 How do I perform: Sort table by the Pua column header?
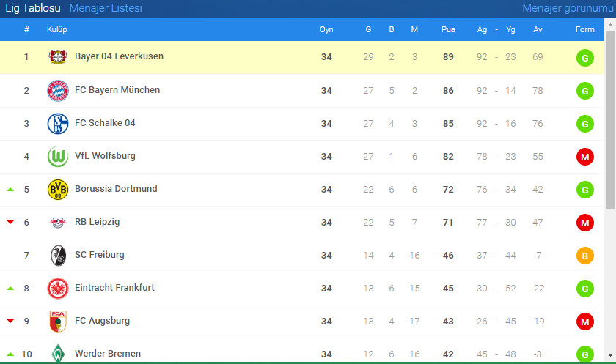[x=448, y=30]
